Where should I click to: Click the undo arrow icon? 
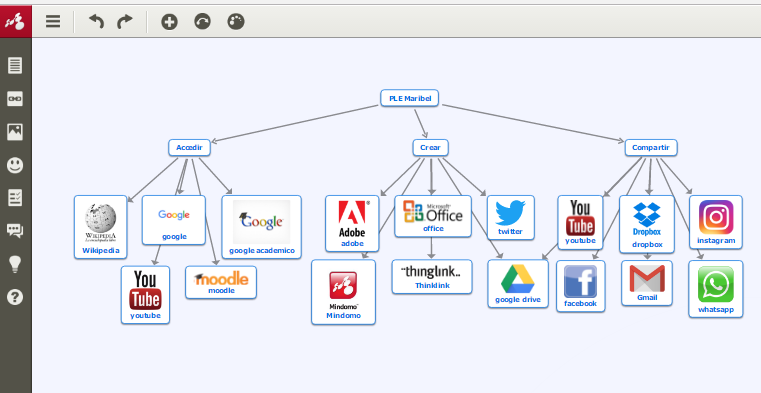pyautogui.click(x=96, y=21)
